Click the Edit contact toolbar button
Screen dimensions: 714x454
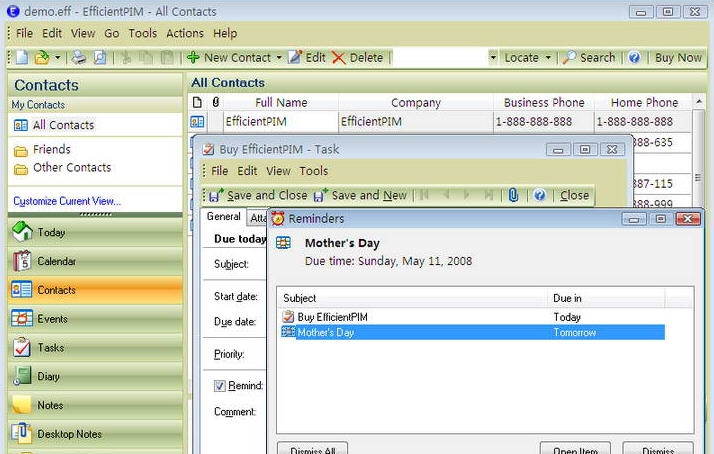point(307,58)
